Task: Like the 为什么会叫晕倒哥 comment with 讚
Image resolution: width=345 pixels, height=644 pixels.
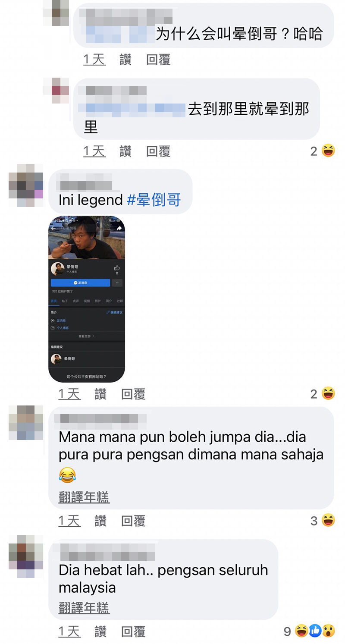Action: tap(125, 59)
